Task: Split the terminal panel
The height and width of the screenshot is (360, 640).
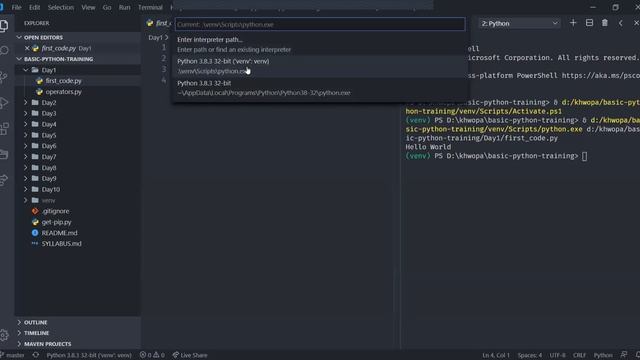Action: point(589,23)
